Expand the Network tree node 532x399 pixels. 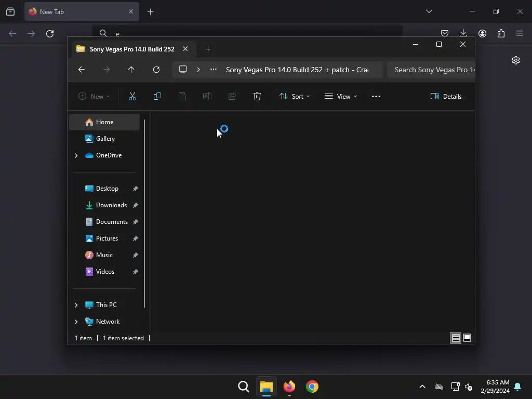point(76,322)
